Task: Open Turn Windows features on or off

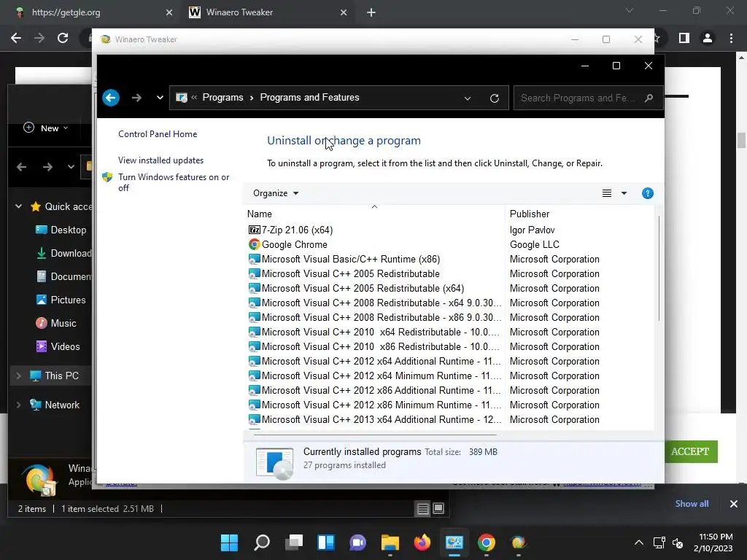Action: (174, 182)
